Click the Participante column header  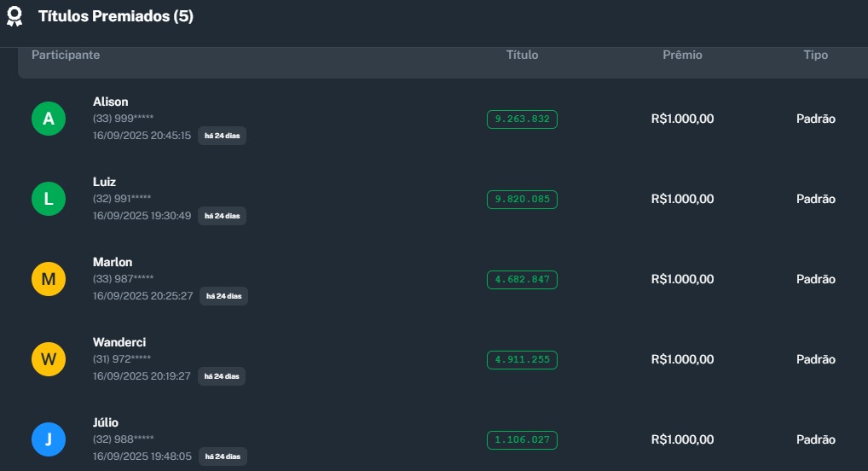[x=66, y=55]
